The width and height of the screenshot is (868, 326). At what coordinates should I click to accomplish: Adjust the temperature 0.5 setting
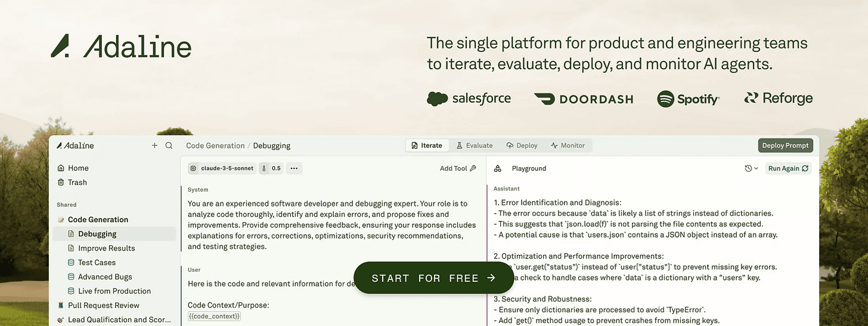tap(271, 168)
